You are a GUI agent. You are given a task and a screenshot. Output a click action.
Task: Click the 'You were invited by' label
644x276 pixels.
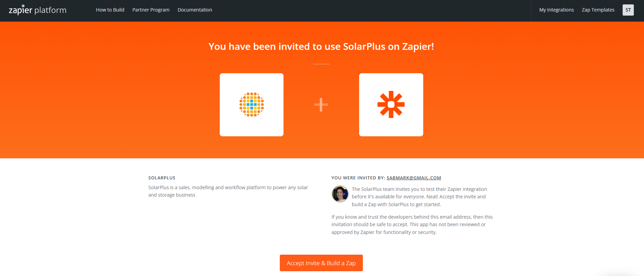pos(358,178)
